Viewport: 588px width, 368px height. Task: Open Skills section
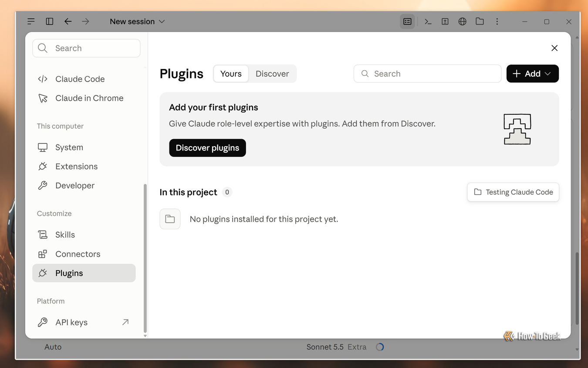click(x=84, y=235)
